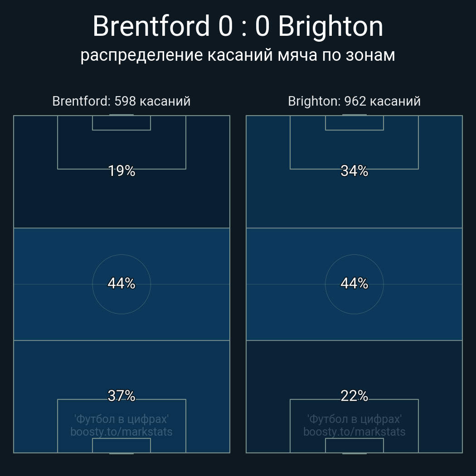Click the word 'Brentford' in the main title
Screen dimensions: 476x476
click(x=151, y=26)
